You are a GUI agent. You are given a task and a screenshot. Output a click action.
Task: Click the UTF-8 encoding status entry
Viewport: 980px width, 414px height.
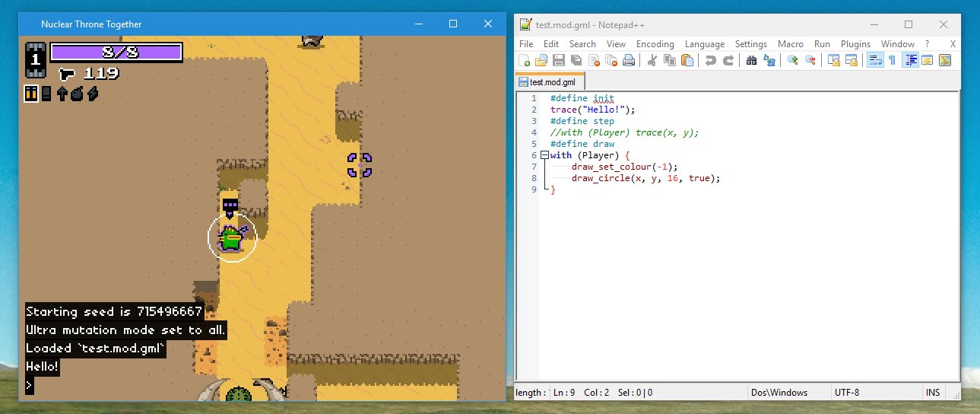tap(846, 393)
